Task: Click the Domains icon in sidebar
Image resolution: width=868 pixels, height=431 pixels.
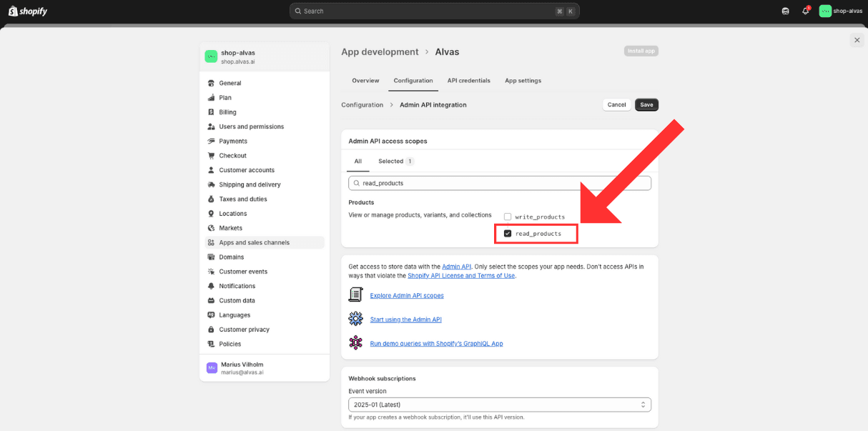Action: coord(211,257)
